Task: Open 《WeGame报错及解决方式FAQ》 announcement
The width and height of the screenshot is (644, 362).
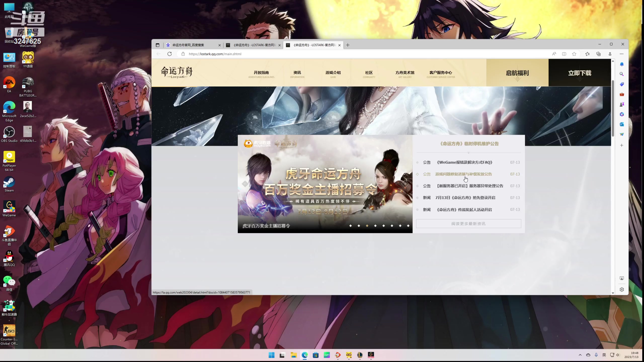Action: pyautogui.click(x=464, y=162)
